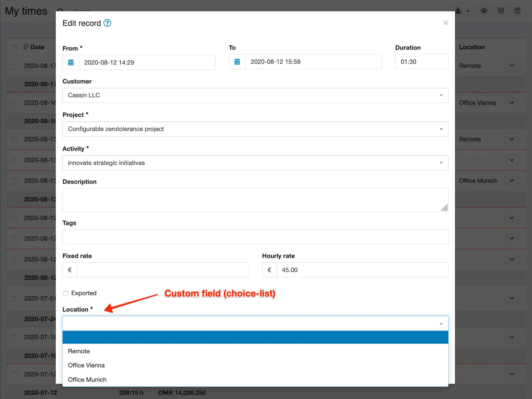Open the Customer dropdown showing Cassin LLC
The image size is (532, 399).
click(255, 95)
